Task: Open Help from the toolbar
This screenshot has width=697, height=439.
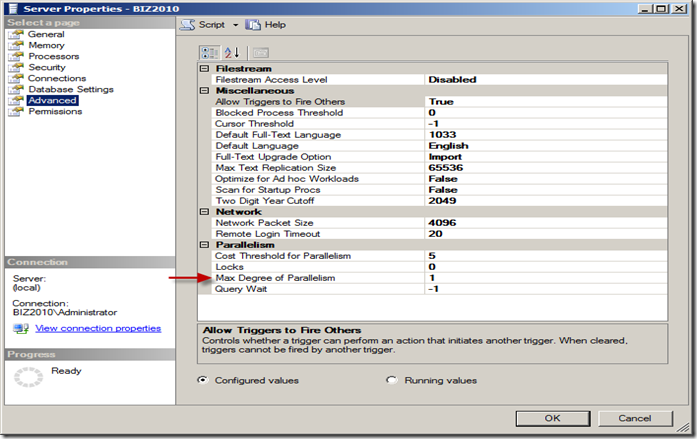Action: (x=265, y=25)
